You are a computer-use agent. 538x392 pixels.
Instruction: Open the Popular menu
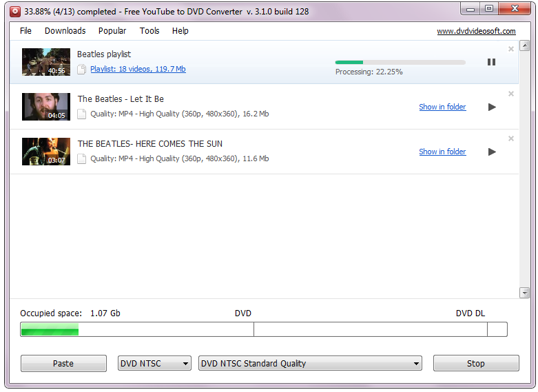pyautogui.click(x=112, y=31)
